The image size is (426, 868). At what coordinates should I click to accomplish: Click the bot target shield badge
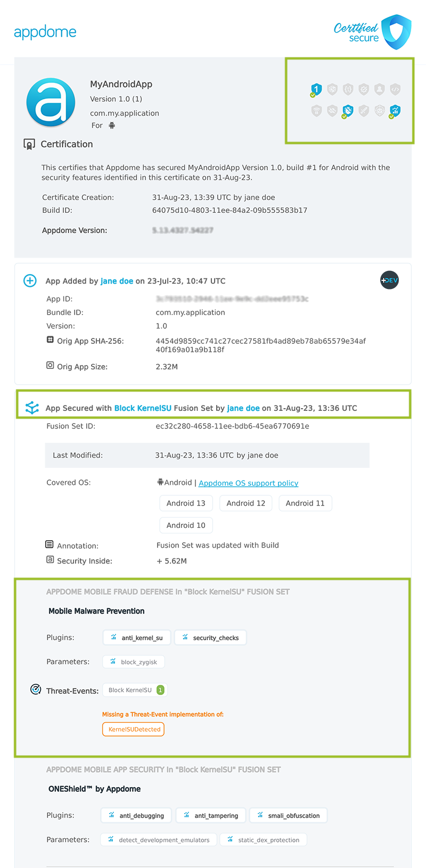point(379,111)
